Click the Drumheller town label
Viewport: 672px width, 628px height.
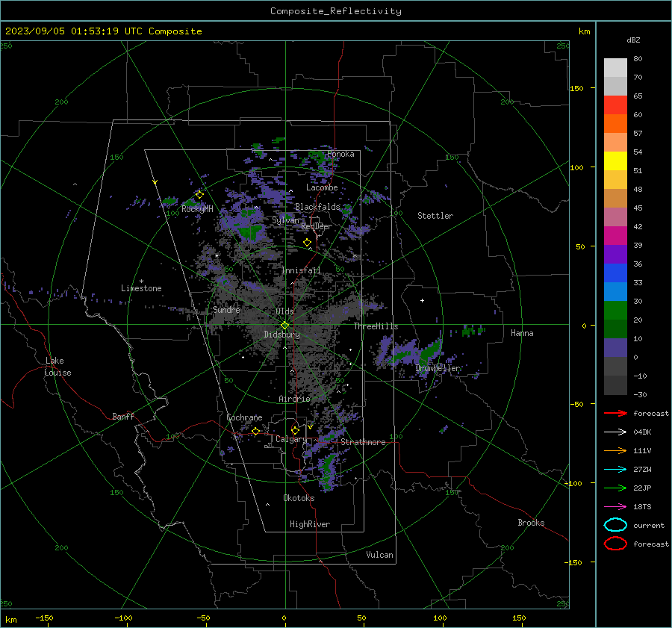(438, 368)
